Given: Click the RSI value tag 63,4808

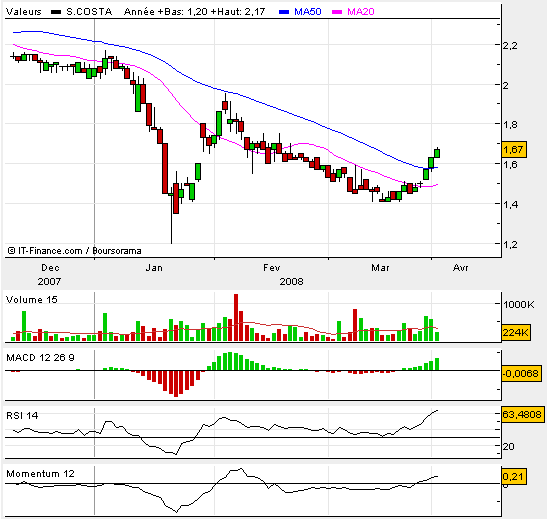Looking at the screenshot, I should (x=523, y=414).
